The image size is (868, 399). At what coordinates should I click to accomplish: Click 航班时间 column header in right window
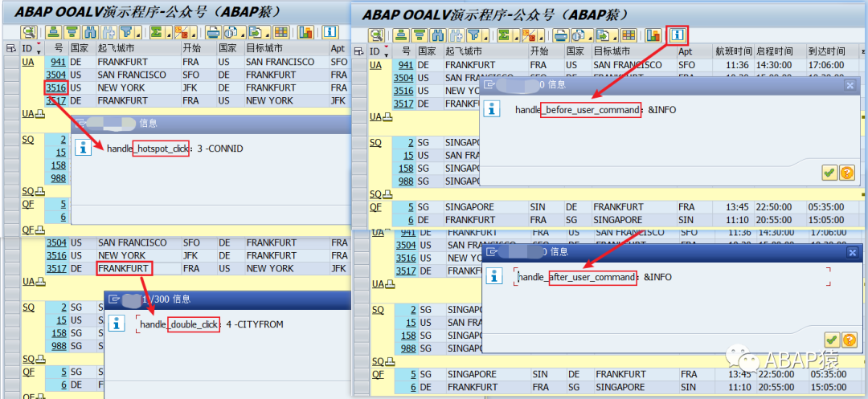click(733, 52)
